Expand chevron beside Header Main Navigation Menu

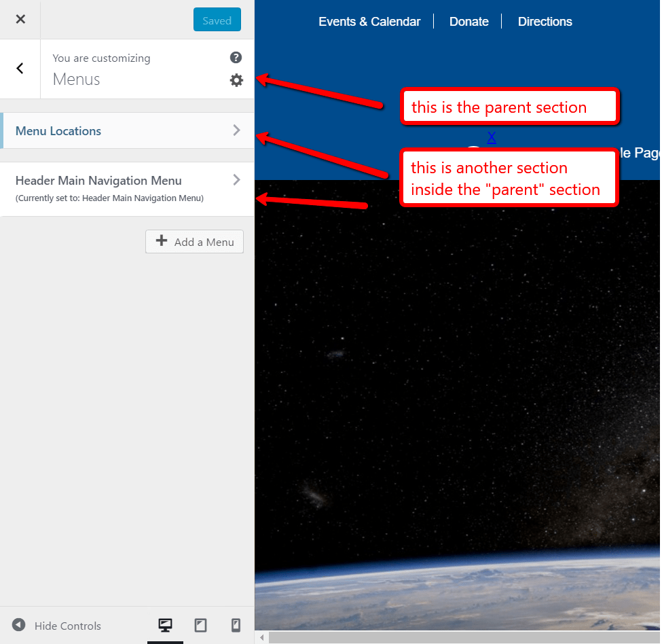[x=236, y=180]
